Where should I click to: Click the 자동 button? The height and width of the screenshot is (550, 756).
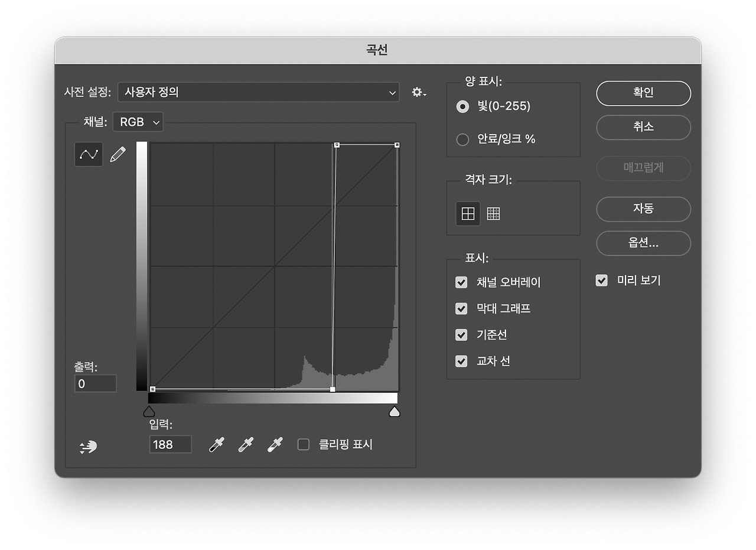point(643,209)
